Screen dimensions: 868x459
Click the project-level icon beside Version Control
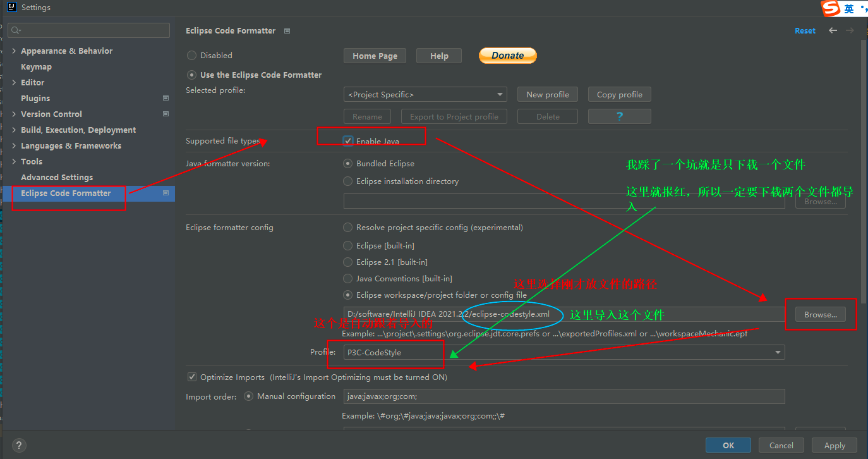[166, 114]
